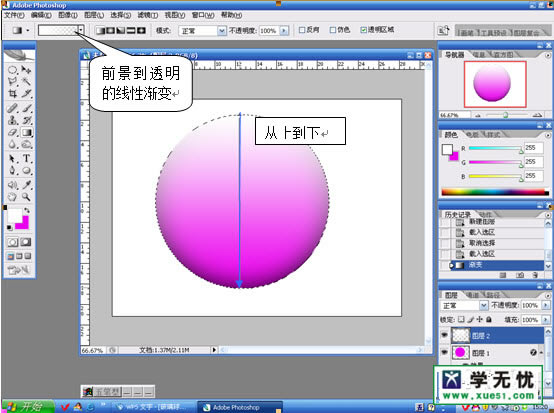
Task: Select the Zoom tool
Action: (26, 197)
